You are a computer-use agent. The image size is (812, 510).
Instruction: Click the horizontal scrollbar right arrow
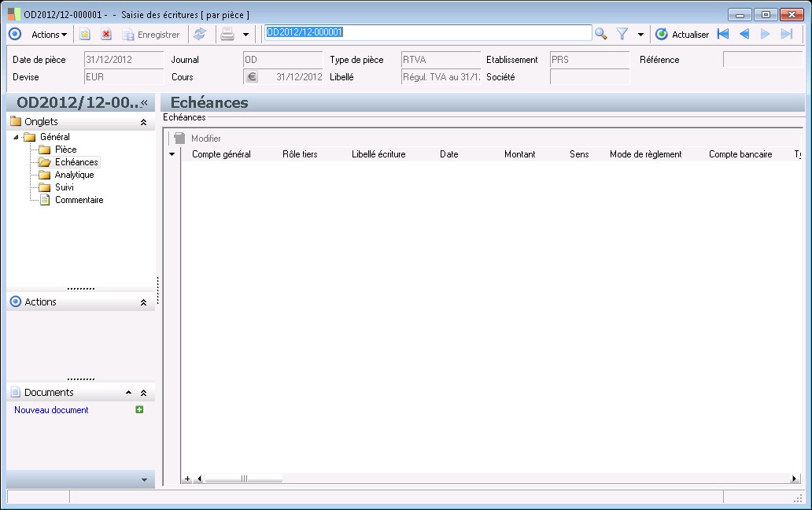794,479
